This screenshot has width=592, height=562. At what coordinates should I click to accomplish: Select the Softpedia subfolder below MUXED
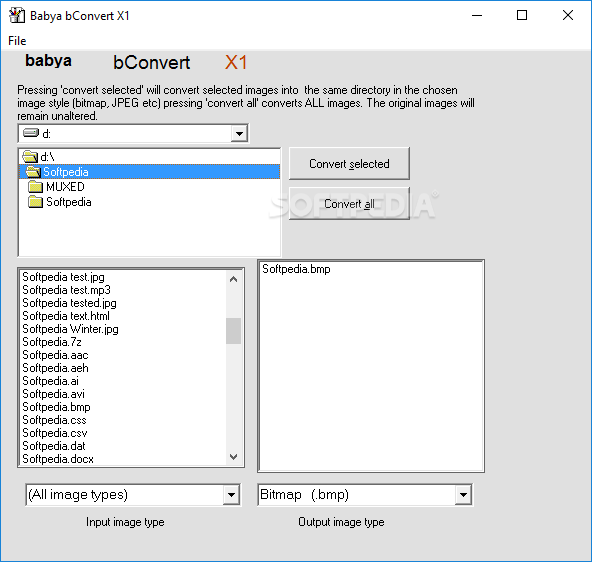[x=149, y=202]
